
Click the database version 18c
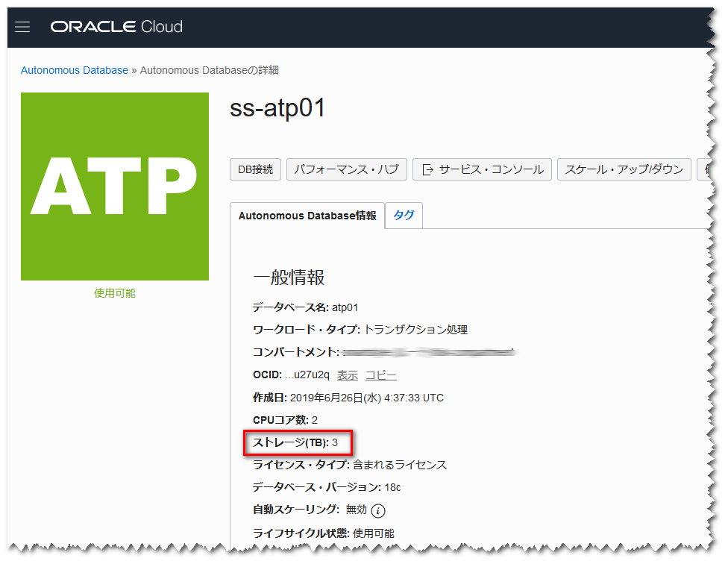coord(392,487)
